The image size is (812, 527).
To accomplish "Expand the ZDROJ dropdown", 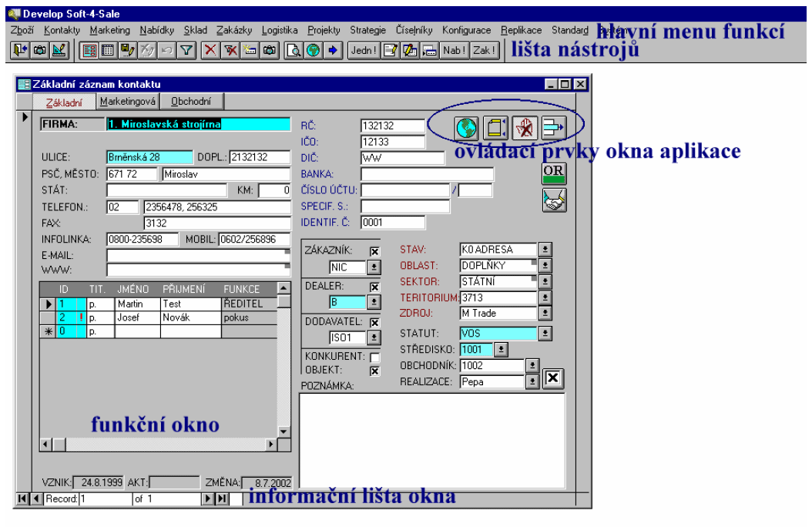I will [545, 314].
